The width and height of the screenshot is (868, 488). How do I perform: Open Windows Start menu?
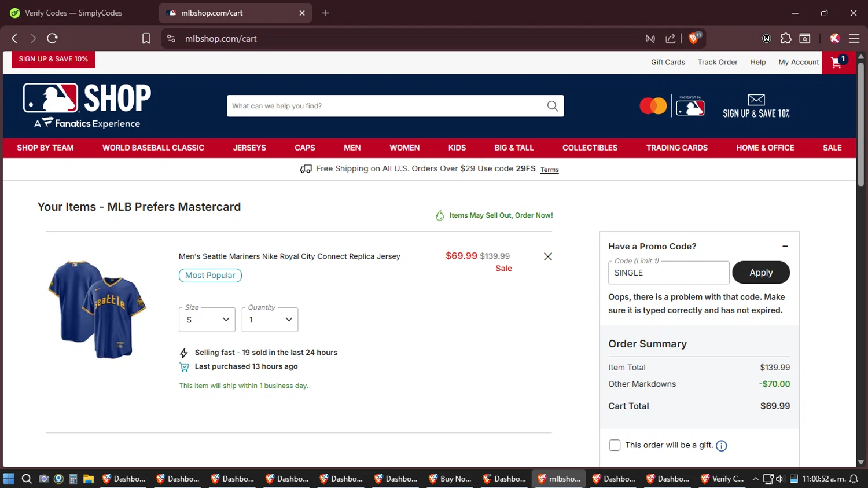pos(9,479)
